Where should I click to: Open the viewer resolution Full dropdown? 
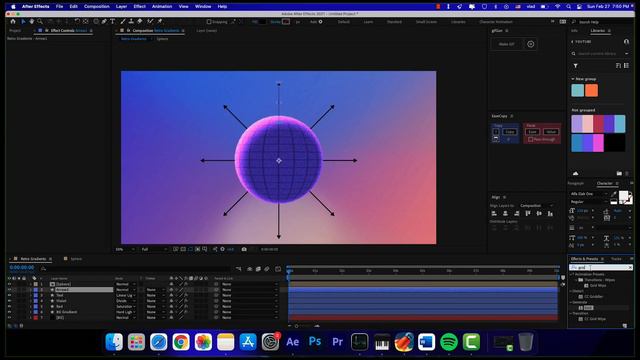click(x=154, y=249)
